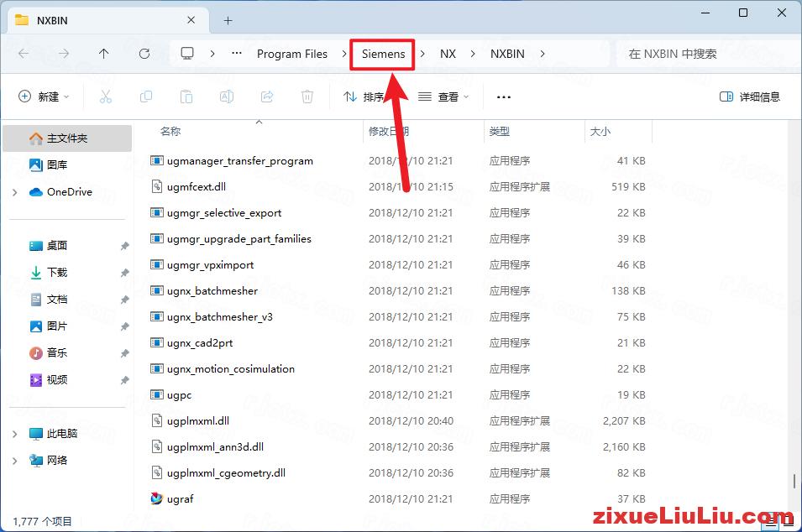
Task: Click Program Files in the breadcrumb path
Action: click(292, 53)
